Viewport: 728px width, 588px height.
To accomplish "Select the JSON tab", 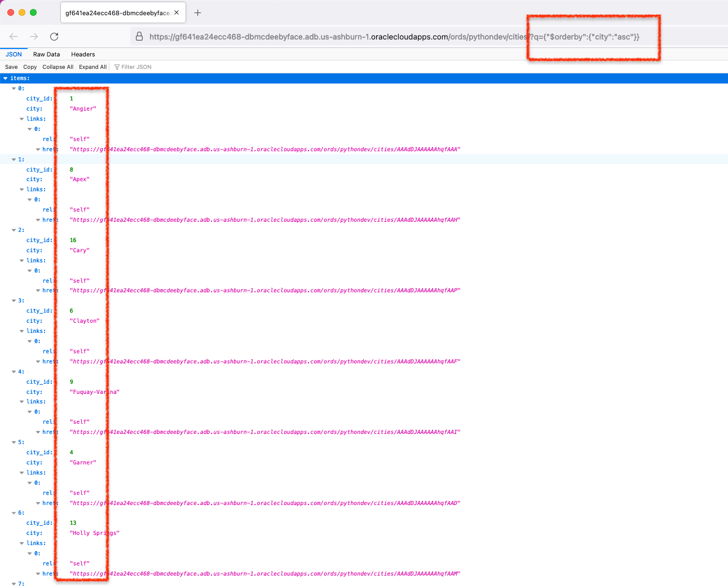I will pyautogui.click(x=14, y=54).
